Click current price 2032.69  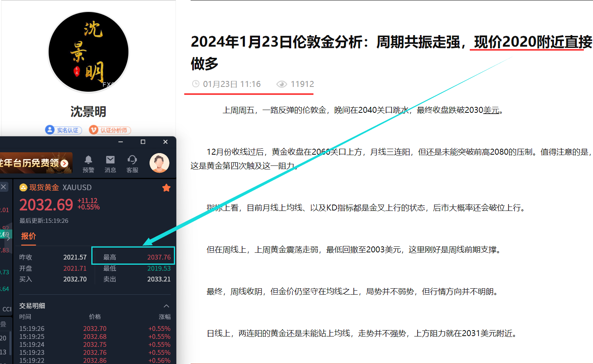[46, 205]
